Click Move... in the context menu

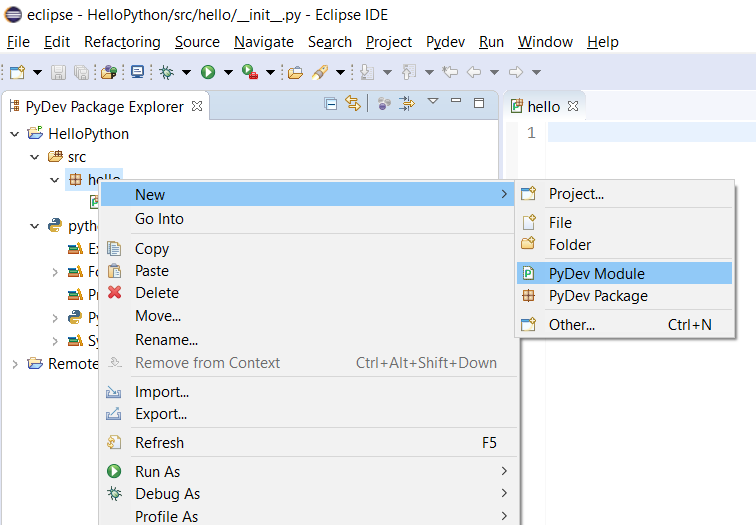[x=309, y=316]
